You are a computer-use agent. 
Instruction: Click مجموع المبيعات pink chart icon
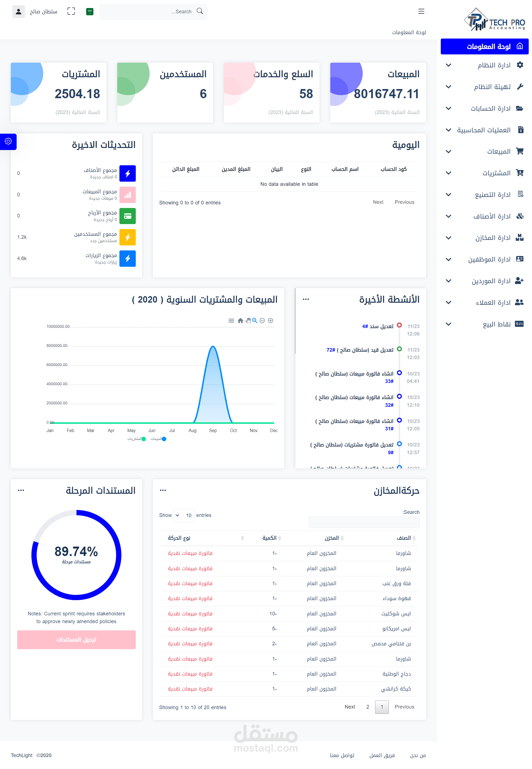(128, 195)
